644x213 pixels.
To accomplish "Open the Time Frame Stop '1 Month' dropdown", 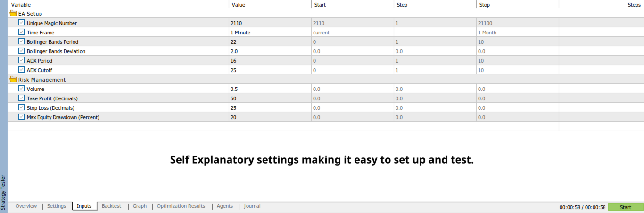I will [x=517, y=33].
